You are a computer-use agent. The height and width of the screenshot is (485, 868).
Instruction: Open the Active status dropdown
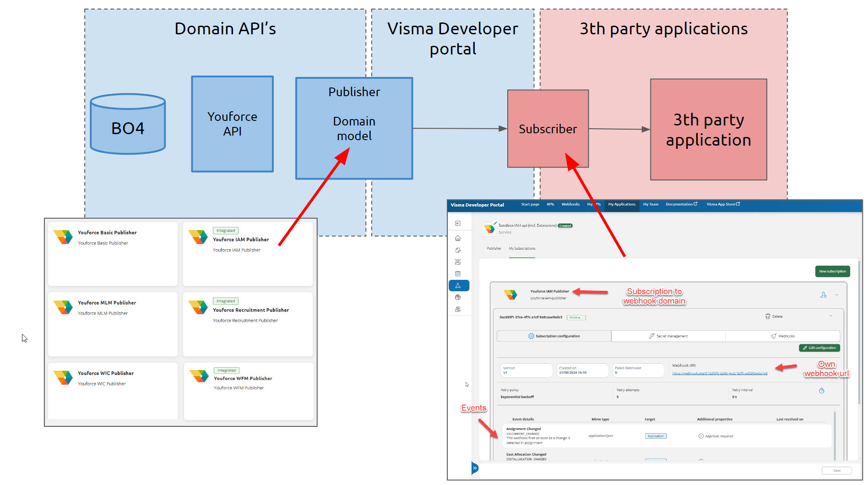tap(576, 317)
